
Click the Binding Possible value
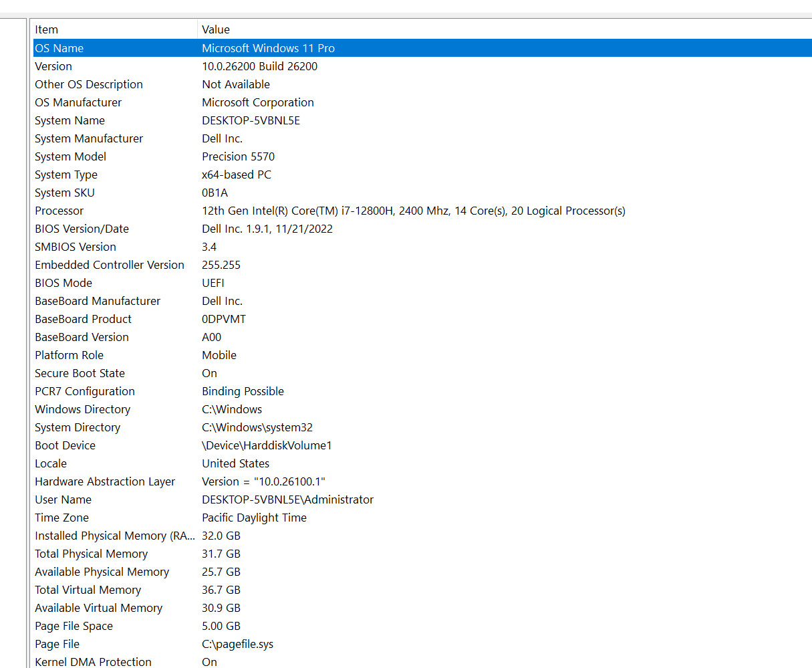pyautogui.click(x=243, y=391)
